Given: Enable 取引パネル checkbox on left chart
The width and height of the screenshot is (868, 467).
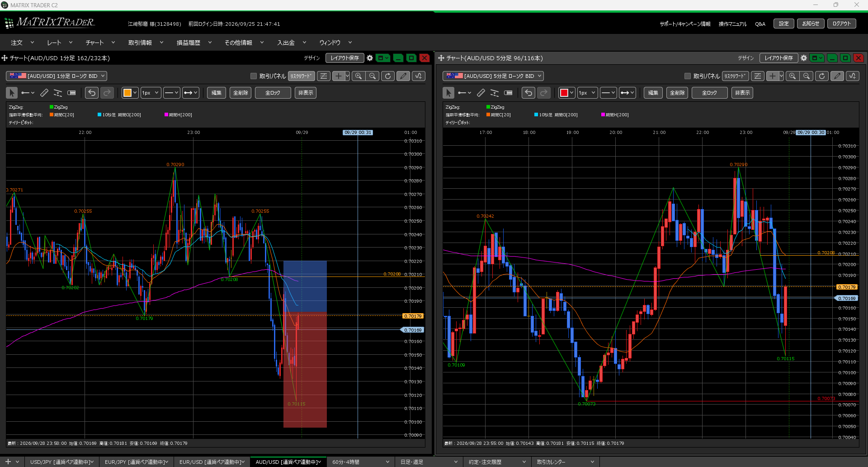Looking at the screenshot, I should [x=254, y=76].
